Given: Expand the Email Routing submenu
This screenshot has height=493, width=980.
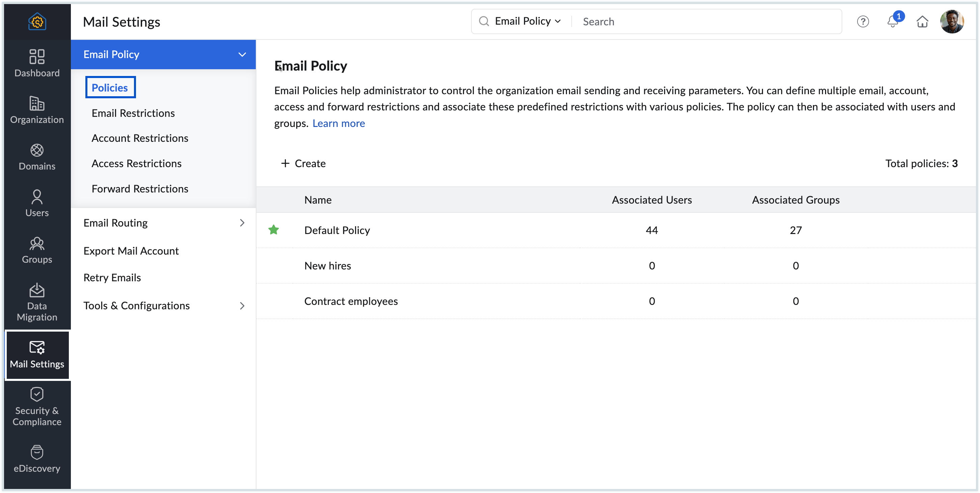Looking at the screenshot, I should point(242,223).
